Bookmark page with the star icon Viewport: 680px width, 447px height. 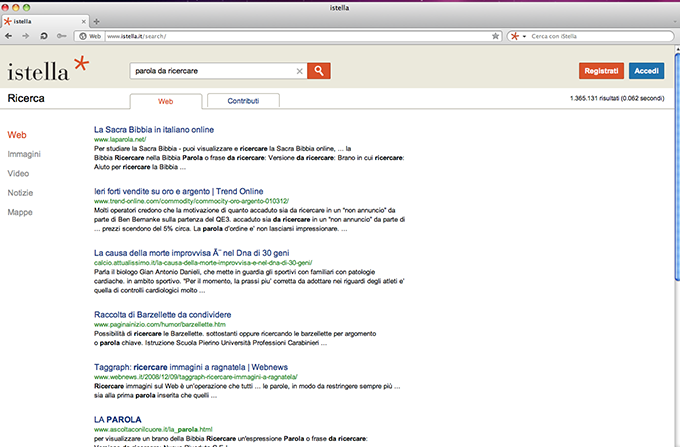click(495, 36)
